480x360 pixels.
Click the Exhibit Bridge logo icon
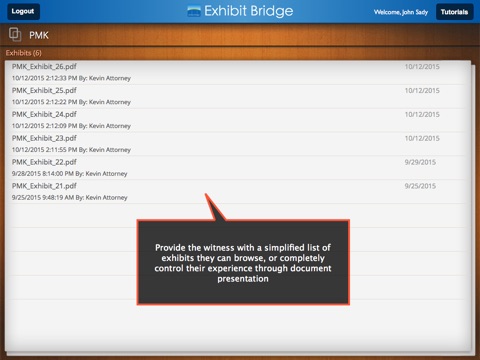194,11
